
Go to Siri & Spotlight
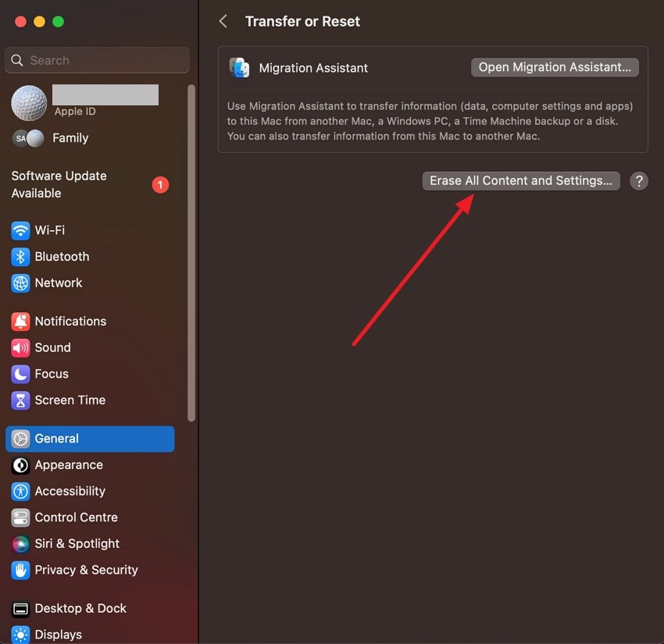pos(90,544)
